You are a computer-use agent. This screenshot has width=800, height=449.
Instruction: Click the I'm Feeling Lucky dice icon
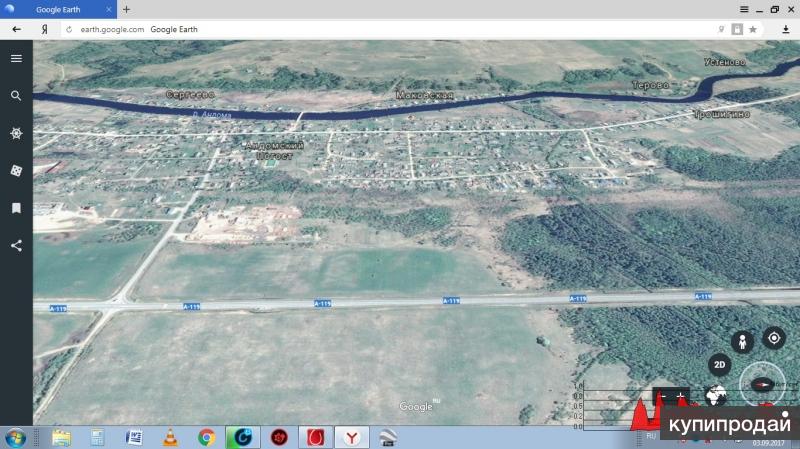click(x=16, y=170)
